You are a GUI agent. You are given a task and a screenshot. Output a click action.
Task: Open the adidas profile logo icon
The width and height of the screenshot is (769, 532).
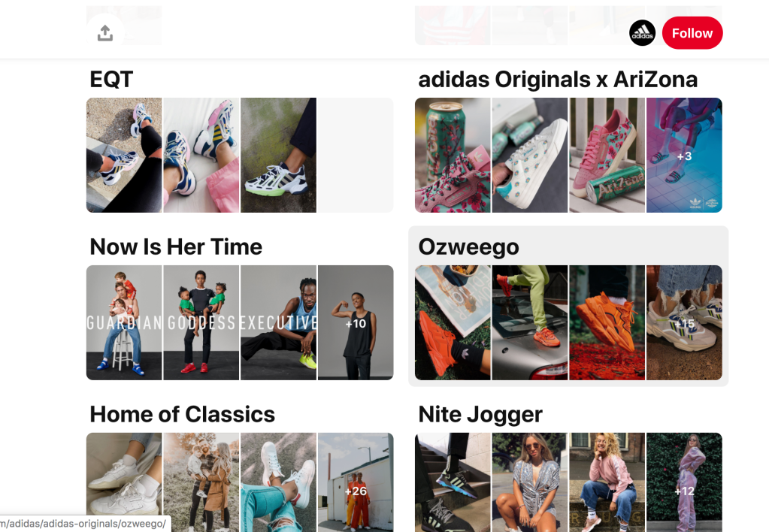pos(642,33)
